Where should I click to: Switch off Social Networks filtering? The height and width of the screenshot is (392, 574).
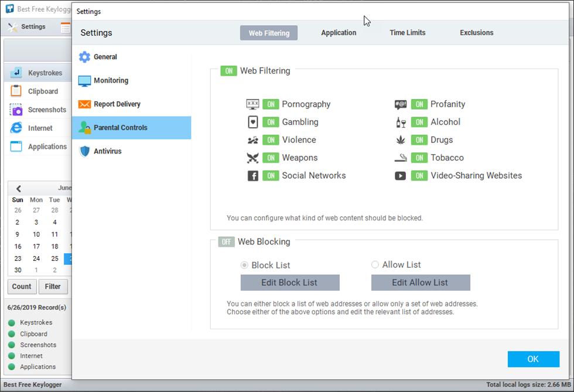[x=271, y=175]
